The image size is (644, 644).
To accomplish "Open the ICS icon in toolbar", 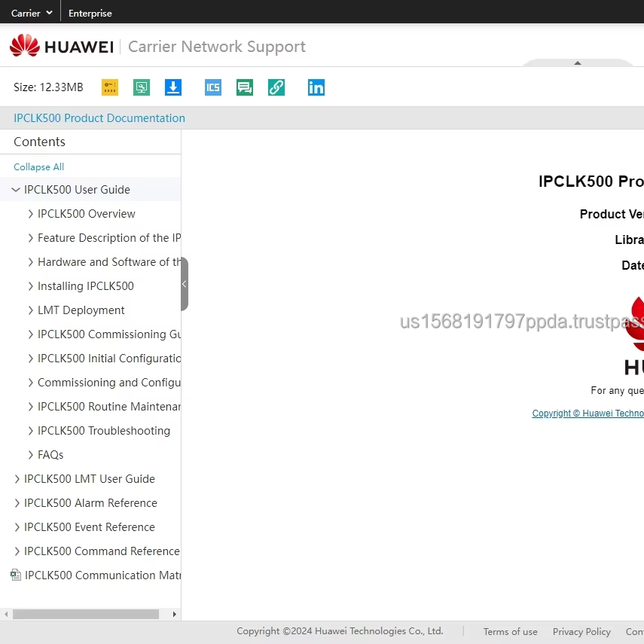I will [212, 87].
